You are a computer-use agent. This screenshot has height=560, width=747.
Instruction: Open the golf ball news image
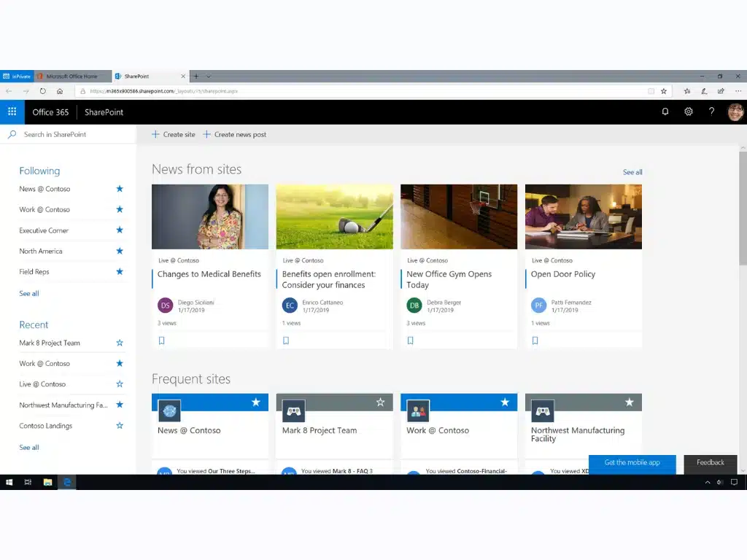[x=334, y=217]
